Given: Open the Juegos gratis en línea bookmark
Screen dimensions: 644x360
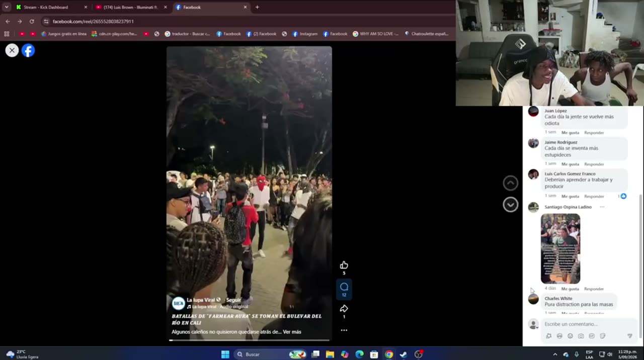Looking at the screenshot, I should click(x=64, y=34).
